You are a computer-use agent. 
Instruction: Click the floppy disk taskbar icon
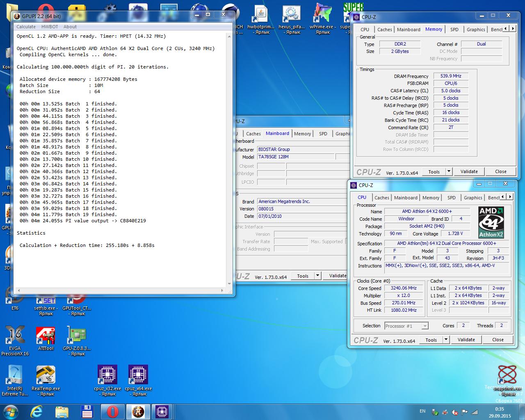coord(87,411)
